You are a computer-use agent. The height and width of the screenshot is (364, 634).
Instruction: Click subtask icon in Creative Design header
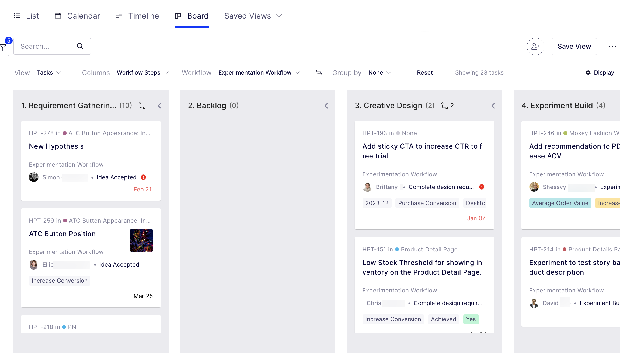[x=444, y=106]
